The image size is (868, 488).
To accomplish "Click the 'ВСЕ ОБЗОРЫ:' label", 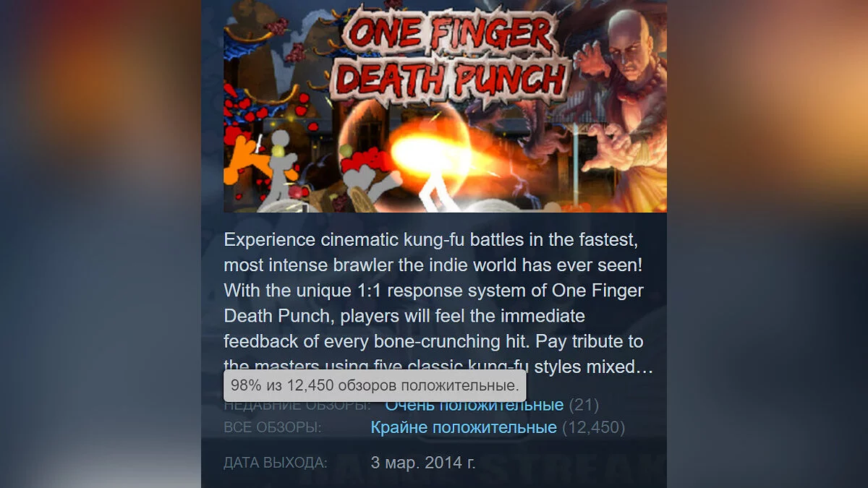I will point(273,428).
